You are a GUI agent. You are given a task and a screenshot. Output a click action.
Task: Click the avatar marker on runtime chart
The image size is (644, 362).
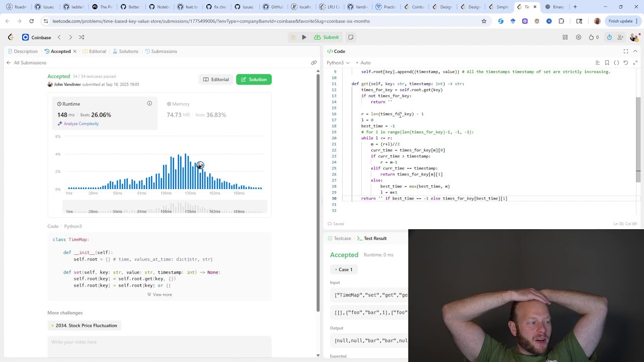tap(200, 165)
